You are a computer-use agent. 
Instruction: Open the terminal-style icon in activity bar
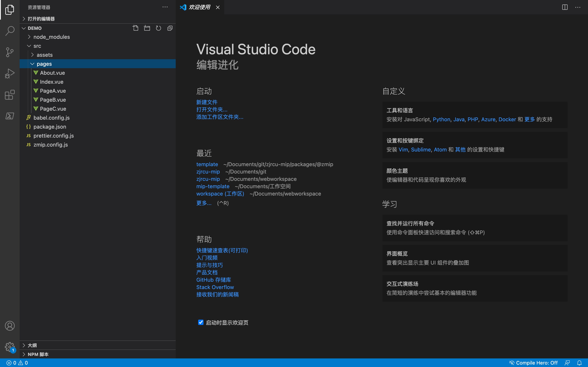coord(10,116)
